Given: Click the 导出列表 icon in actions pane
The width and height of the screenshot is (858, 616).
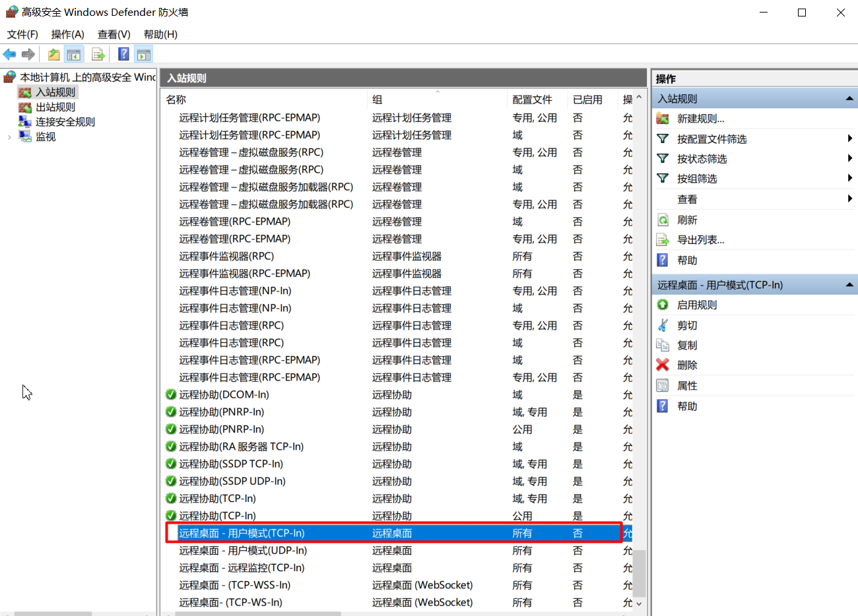Looking at the screenshot, I should coord(663,240).
